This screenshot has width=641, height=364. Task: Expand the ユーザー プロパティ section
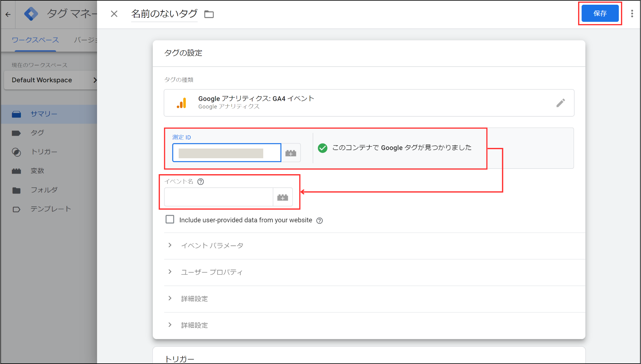click(374, 272)
